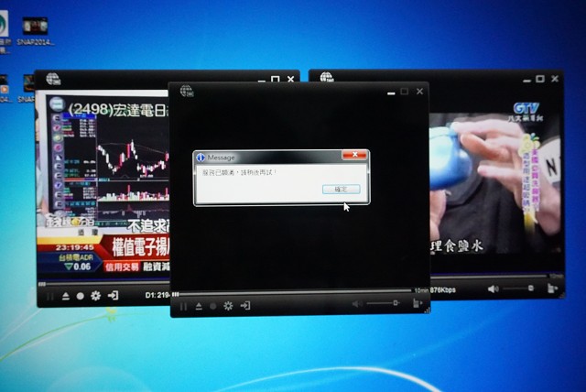Close the left stock player window

(x=291, y=79)
